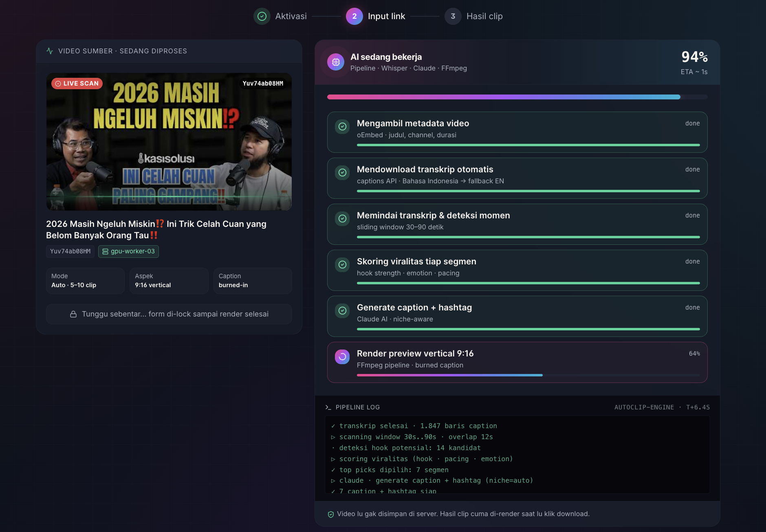Click the checkmark icon for Mengambil metadata video
The width and height of the screenshot is (766, 532).
click(x=342, y=126)
